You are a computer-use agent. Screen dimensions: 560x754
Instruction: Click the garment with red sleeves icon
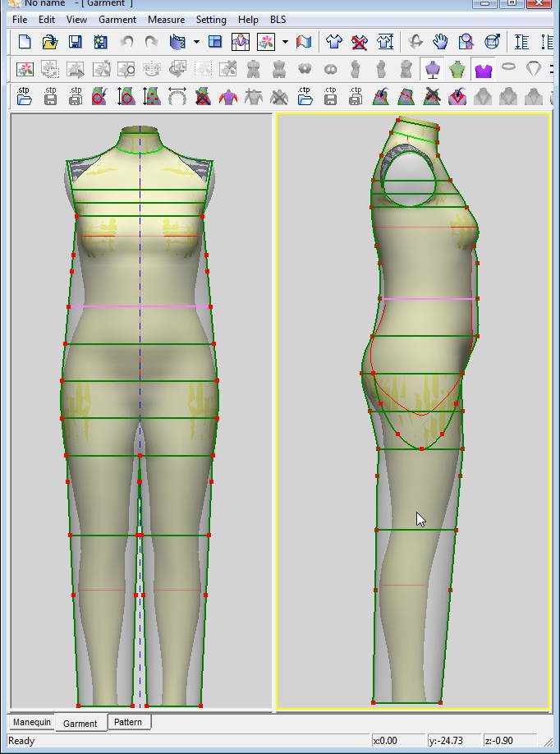click(227, 97)
